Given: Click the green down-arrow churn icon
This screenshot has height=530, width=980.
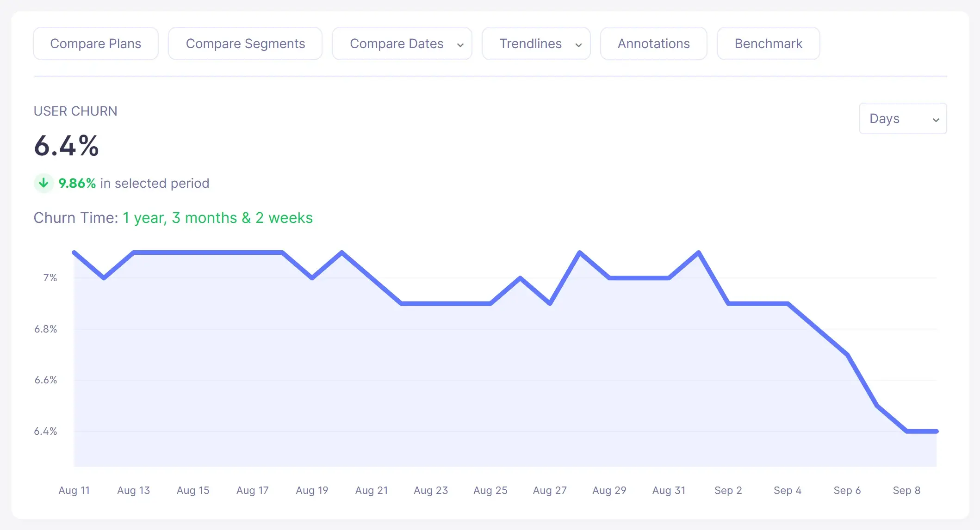Looking at the screenshot, I should 43,183.
